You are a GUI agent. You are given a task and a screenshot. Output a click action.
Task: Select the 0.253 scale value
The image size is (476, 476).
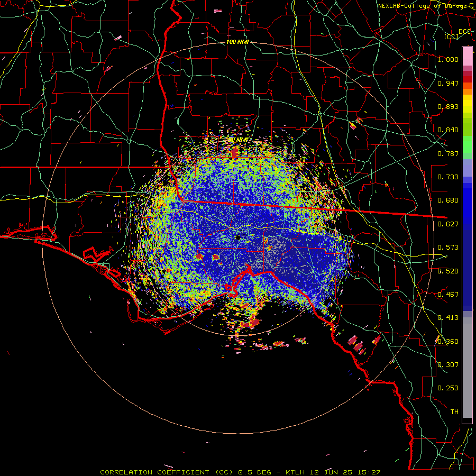point(448,388)
